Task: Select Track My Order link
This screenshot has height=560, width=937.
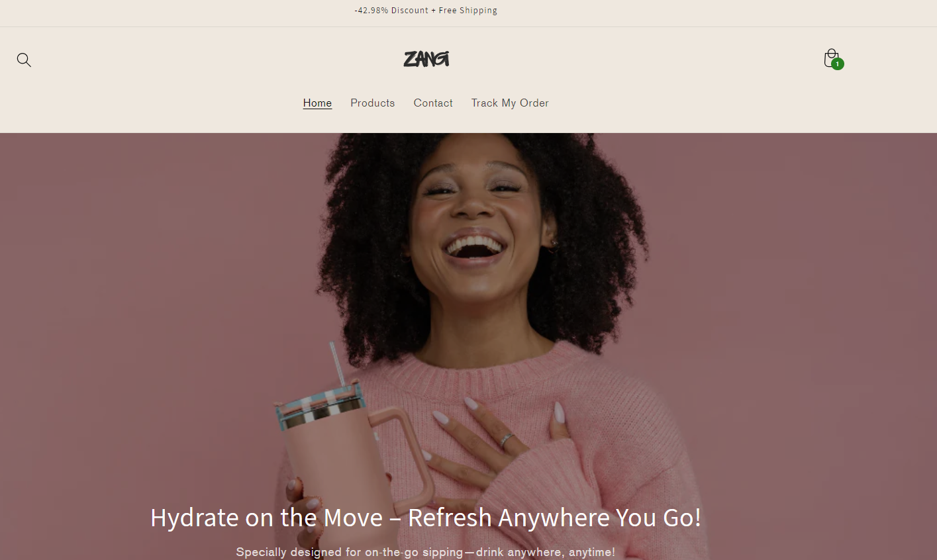Action: (510, 103)
